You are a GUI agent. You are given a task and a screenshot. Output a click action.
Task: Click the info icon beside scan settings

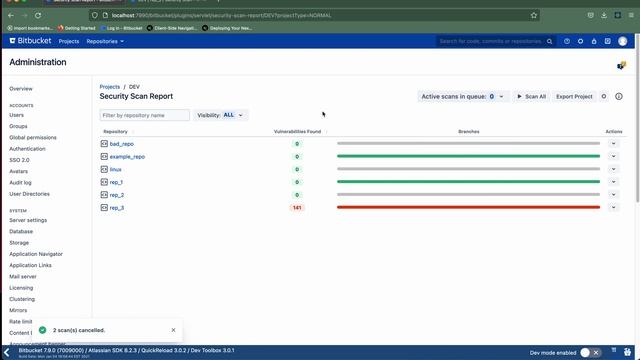[619, 96]
